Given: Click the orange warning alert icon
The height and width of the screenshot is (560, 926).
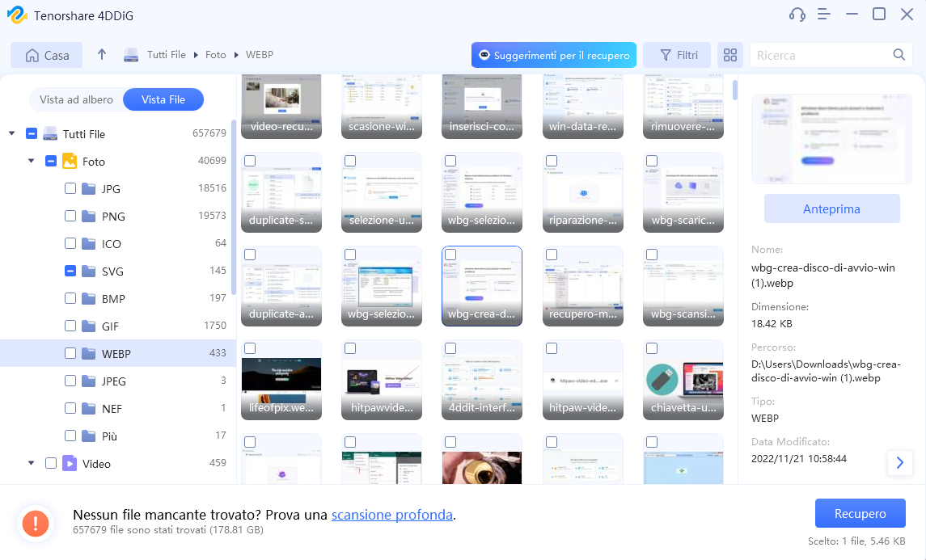Looking at the screenshot, I should pyautogui.click(x=35, y=522).
